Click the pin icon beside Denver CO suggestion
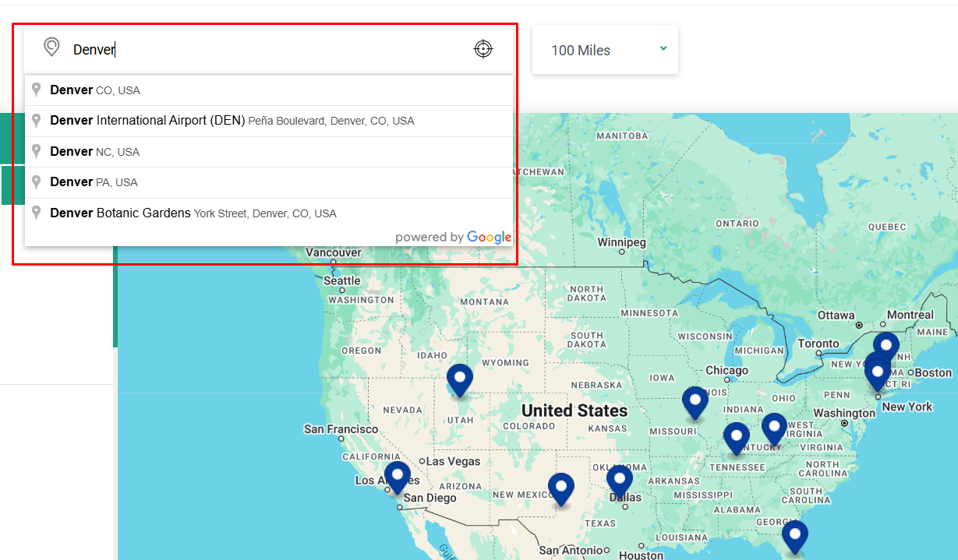Viewport: 958px width, 560px height. (x=36, y=89)
